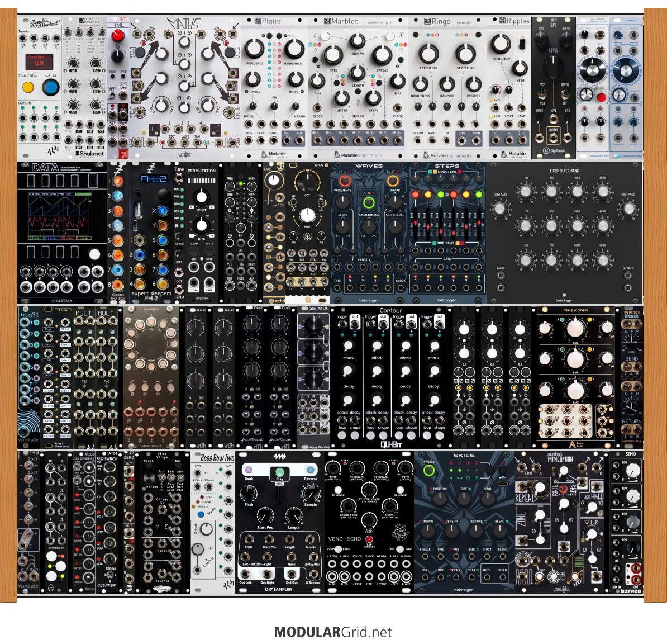667x644 pixels.
Task: Click the FH-2 blue display
Action: point(153,179)
